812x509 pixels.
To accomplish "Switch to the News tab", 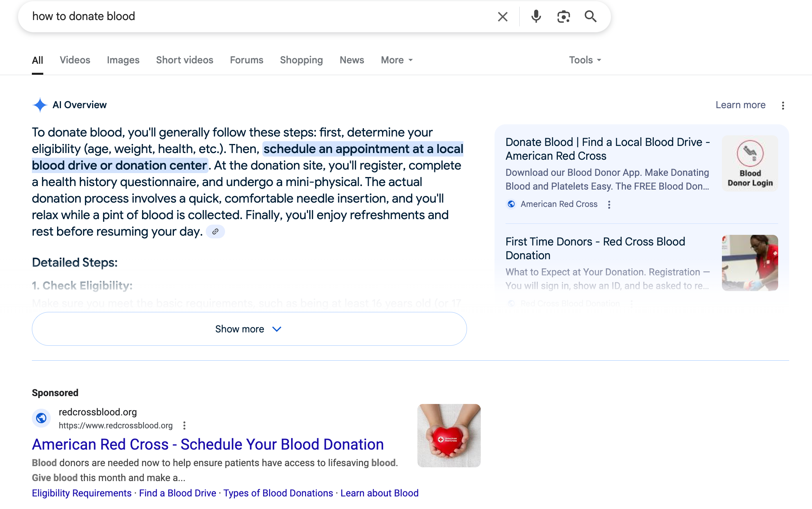I will [x=352, y=60].
